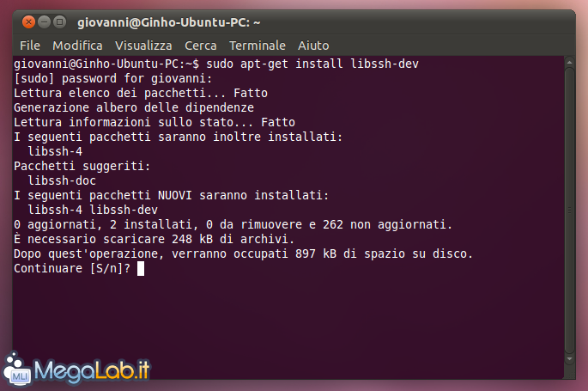This screenshot has height=391, width=588.
Task: Click the Continuare [S/n]? prompt text
Action: [72, 269]
